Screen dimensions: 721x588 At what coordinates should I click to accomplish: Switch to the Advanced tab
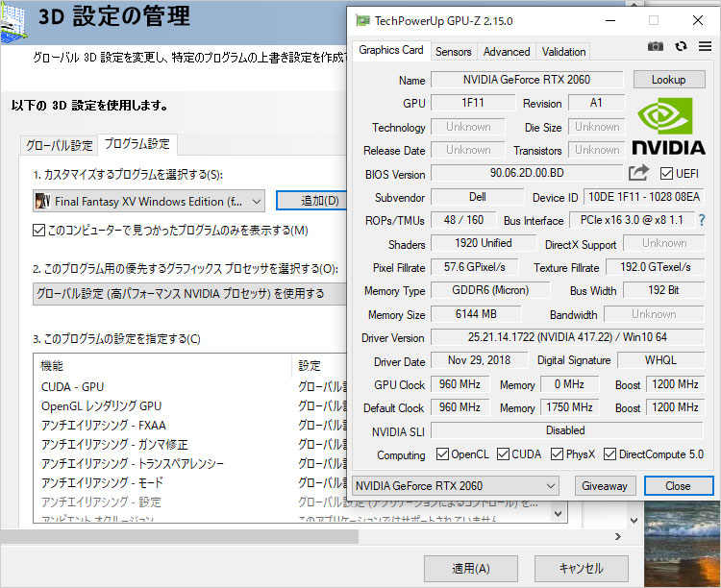click(x=507, y=52)
